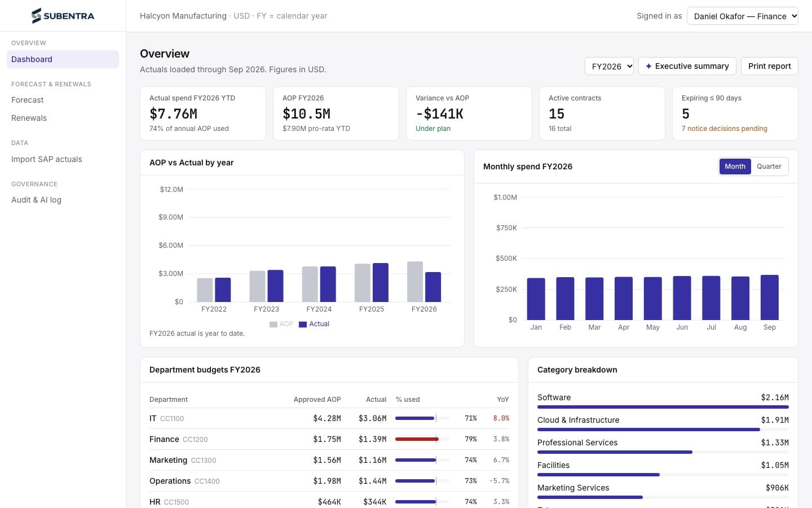Click the Finance CC1200 department name
This screenshot has width=812, height=508.
pyautogui.click(x=164, y=439)
